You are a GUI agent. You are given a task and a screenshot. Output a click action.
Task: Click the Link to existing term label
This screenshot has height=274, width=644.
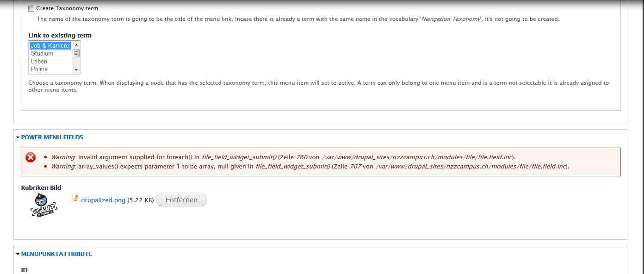[60, 35]
